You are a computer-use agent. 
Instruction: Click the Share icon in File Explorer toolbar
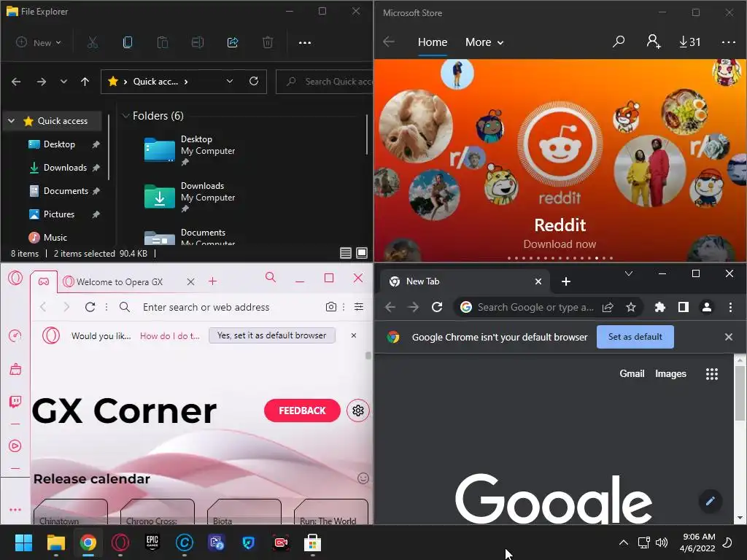[233, 42]
